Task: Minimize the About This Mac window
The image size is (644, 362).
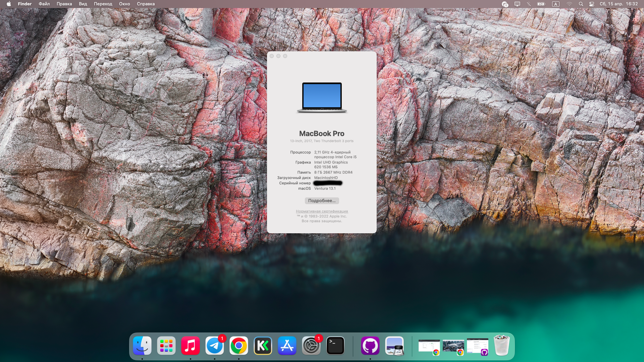Action: coord(278,56)
